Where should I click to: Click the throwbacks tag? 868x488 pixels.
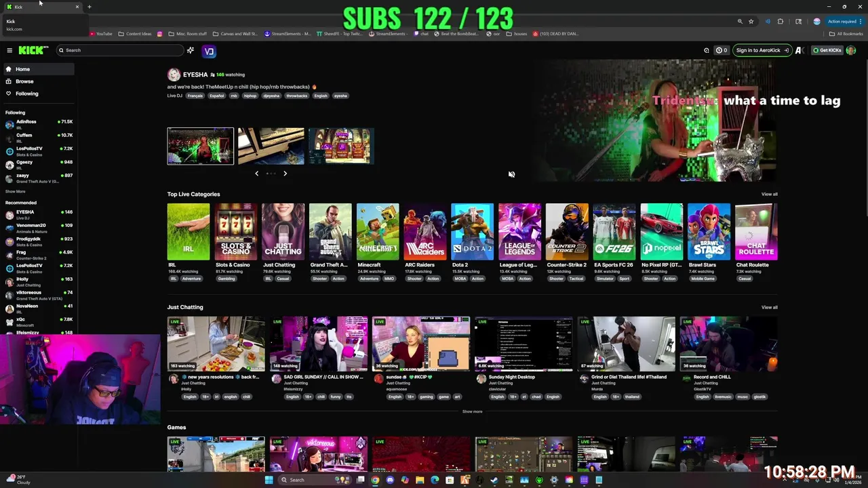(x=296, y=96)
